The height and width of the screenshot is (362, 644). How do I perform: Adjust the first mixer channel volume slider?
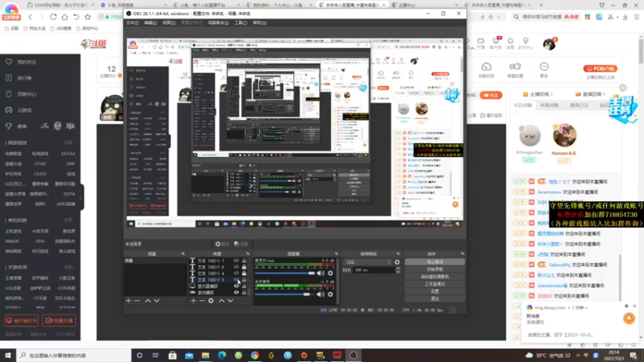pyautogui.click(x=285, y=274)
